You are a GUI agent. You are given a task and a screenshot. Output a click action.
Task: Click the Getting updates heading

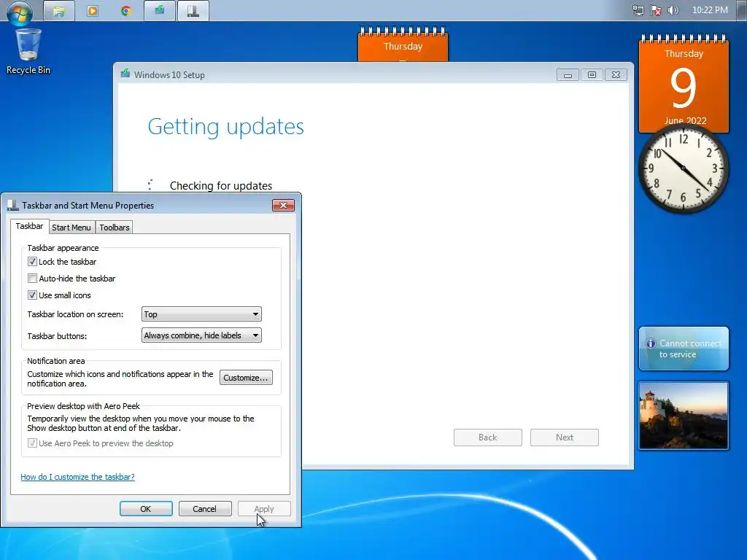coord(226,127)
